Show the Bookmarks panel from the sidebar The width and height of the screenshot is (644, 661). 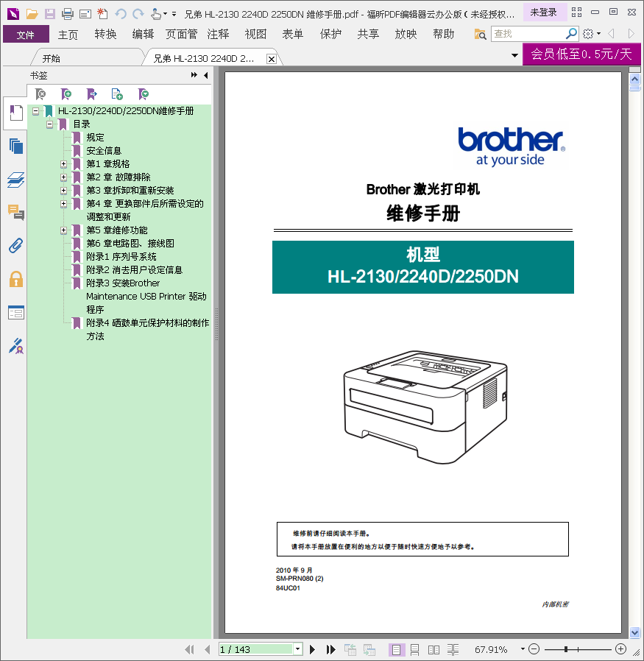16,113
